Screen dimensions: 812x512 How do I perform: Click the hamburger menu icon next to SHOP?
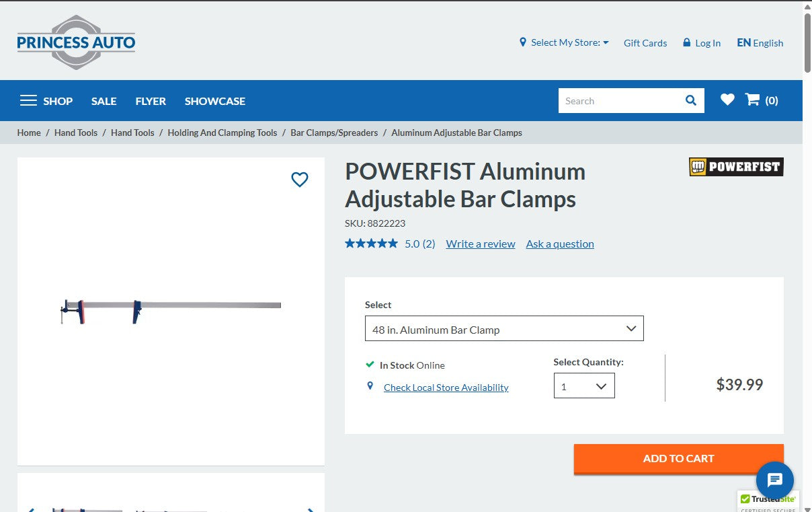point(28,100)
